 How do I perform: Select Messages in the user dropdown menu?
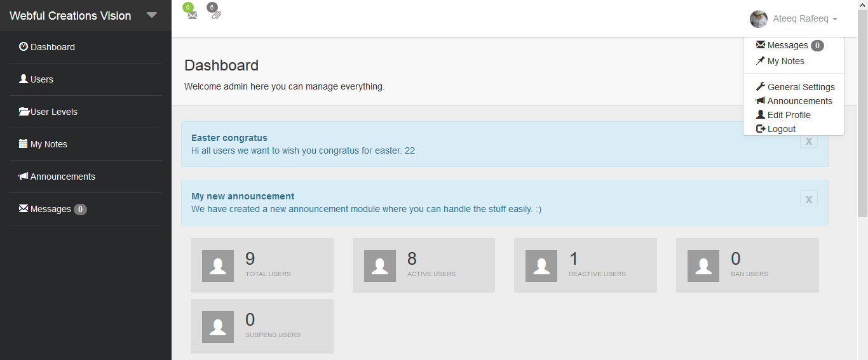pos(787,45)
